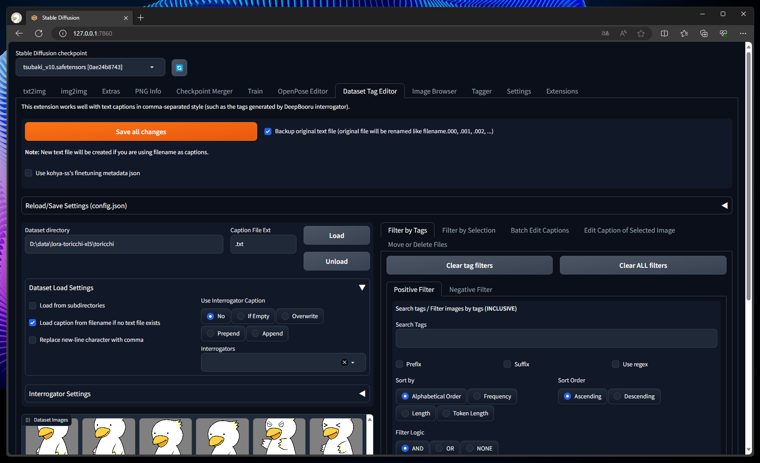The height and width of the screenshot is (463, 760).
Task: Enable Use kohya-ss's finetuning metadata json
Action: tap(29, 173)
